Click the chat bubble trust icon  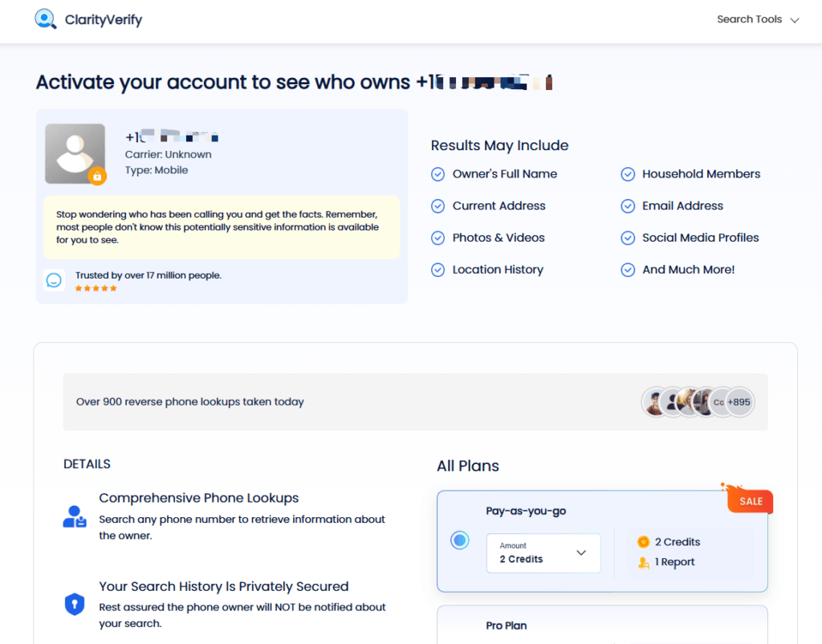54,280
